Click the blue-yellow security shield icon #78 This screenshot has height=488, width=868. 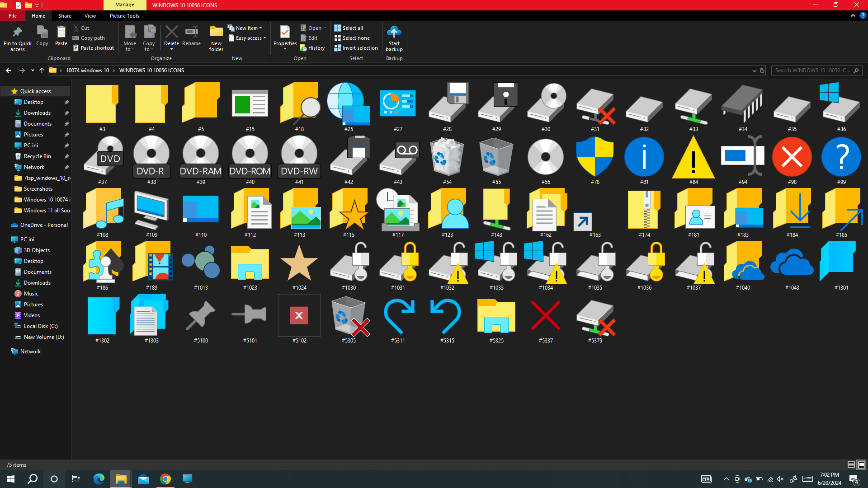[595, 157]
